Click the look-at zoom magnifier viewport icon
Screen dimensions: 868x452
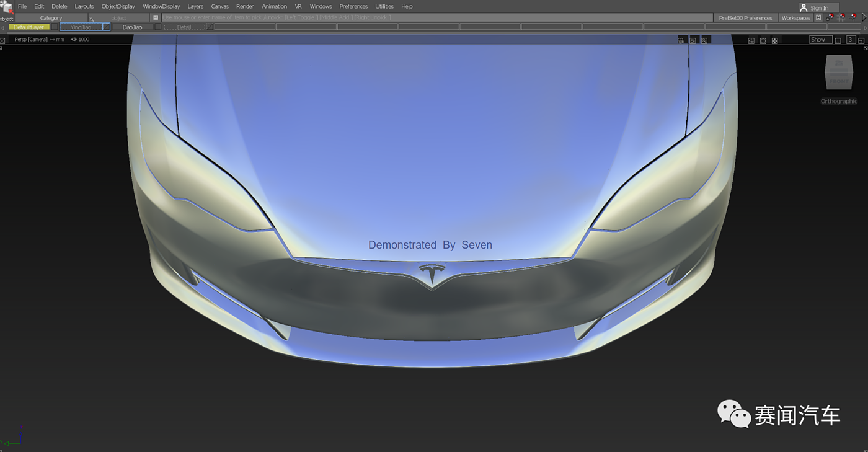tap(705, 40)
